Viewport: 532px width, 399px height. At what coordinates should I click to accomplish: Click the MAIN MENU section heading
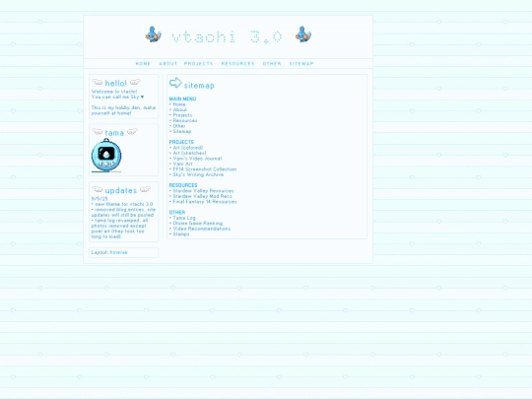pos(182,100)
